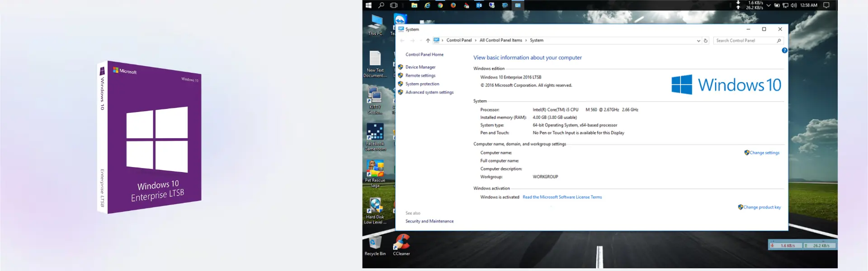Launch File Explorer from the taskbar
Viewport: 868px width, 271px height.
[414, 5]
